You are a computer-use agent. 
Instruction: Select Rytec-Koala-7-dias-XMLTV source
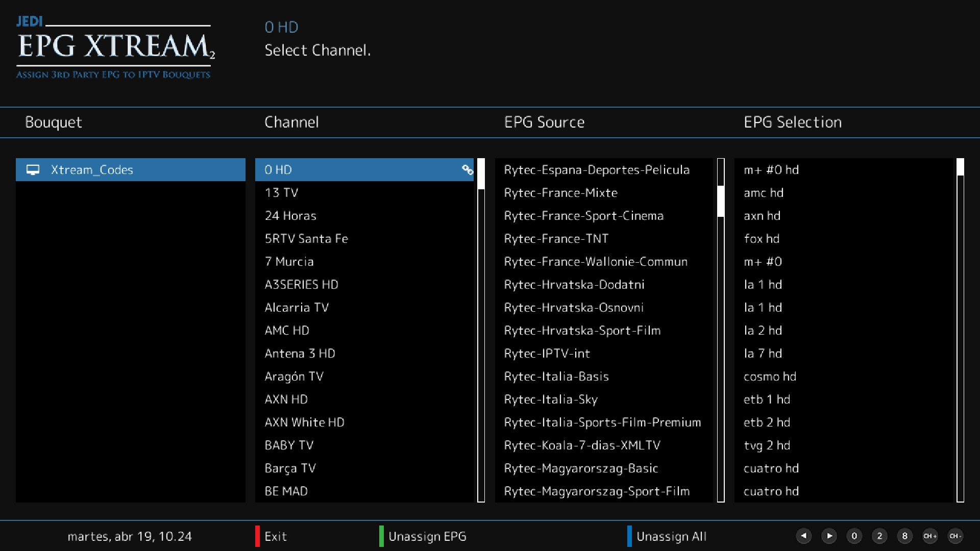(x=582, y=445)
